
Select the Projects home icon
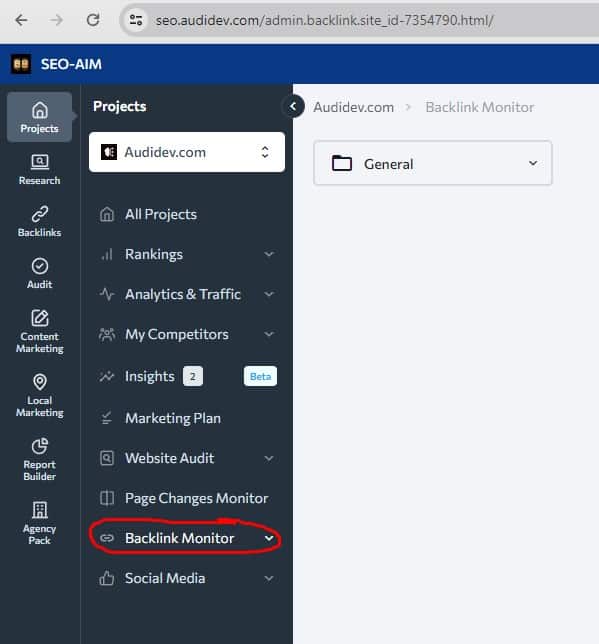click(39, 110)
